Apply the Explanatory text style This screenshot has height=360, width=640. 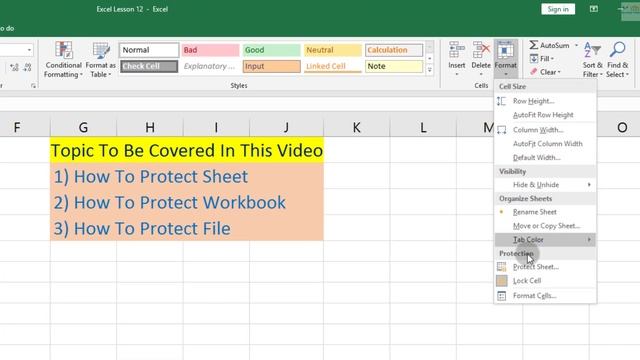pyautogui.click(x=210, y=67)
